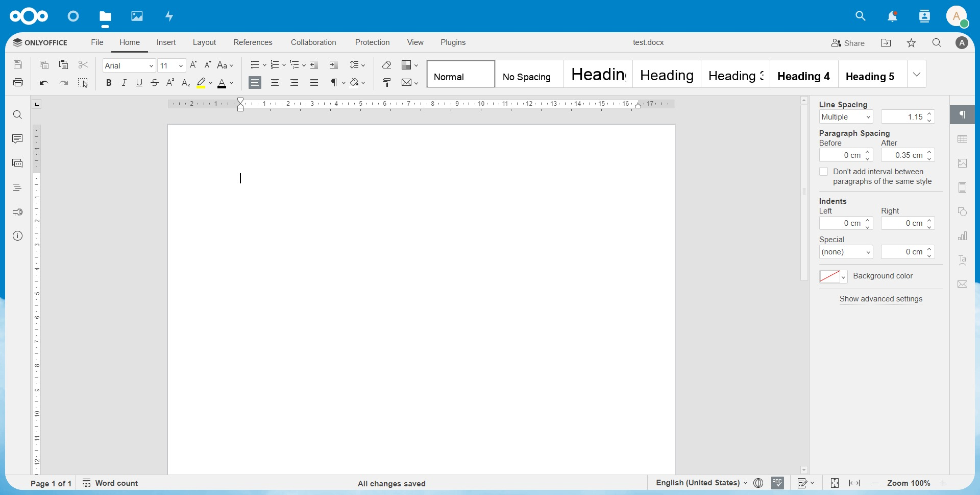Open Header and footer settings icon
This screenshot has width=980, height=495.
coord(963,187)
